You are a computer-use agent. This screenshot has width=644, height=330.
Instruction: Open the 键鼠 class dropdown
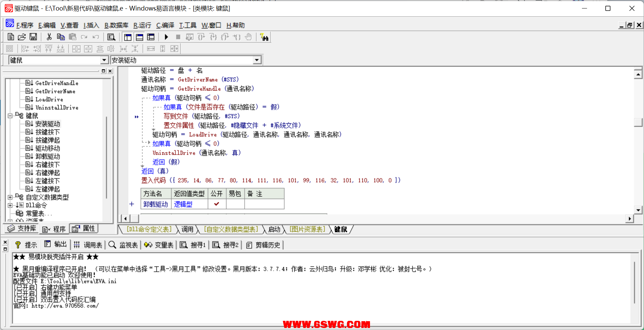104,60
